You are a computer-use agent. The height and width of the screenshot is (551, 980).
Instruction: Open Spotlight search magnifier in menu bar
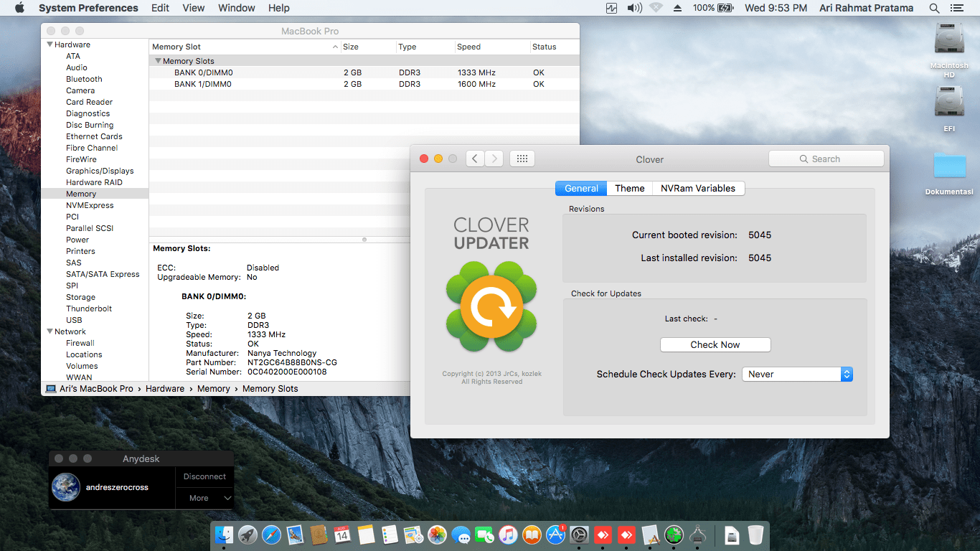934,8
